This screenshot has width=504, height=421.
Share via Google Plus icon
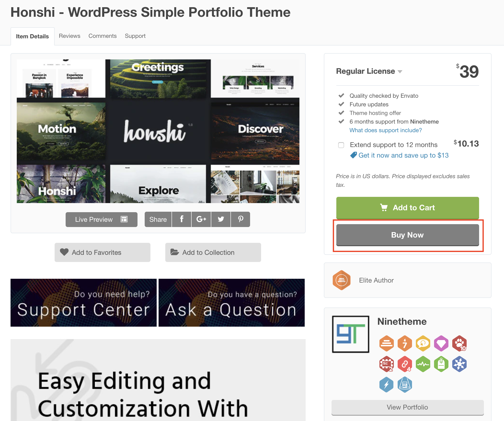201,219
